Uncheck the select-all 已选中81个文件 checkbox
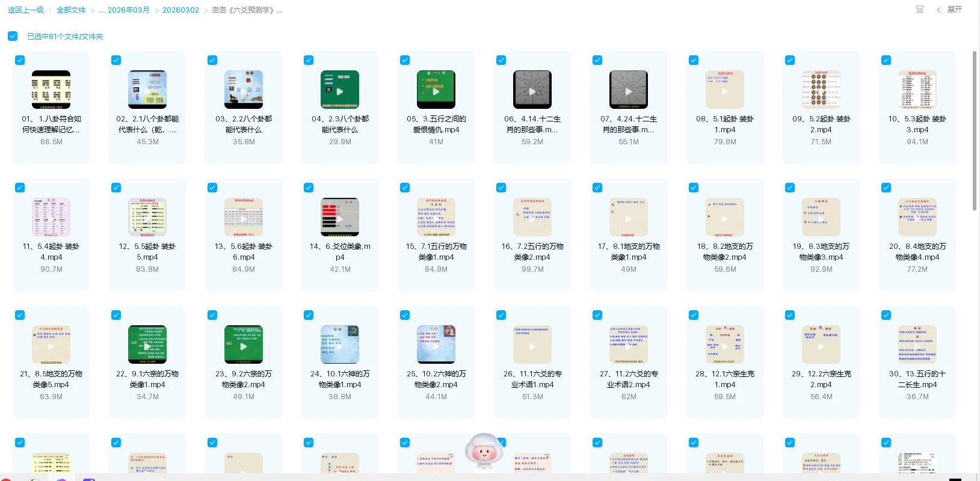 point(13,36)
